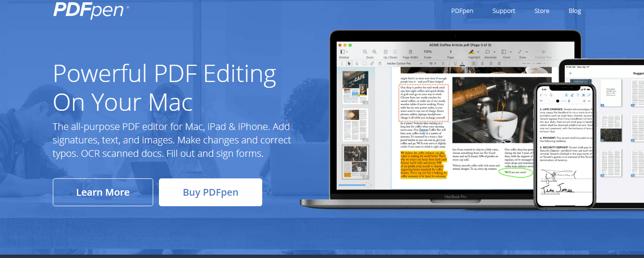Click the Tim Jones signature on the iPhone
This screenshot has width=644, height=258.
557,189
